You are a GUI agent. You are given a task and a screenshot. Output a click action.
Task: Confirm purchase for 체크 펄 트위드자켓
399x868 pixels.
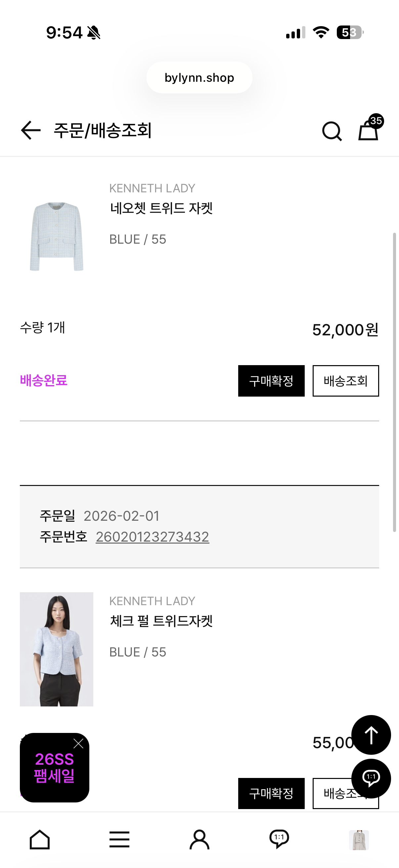pos(271,793)
